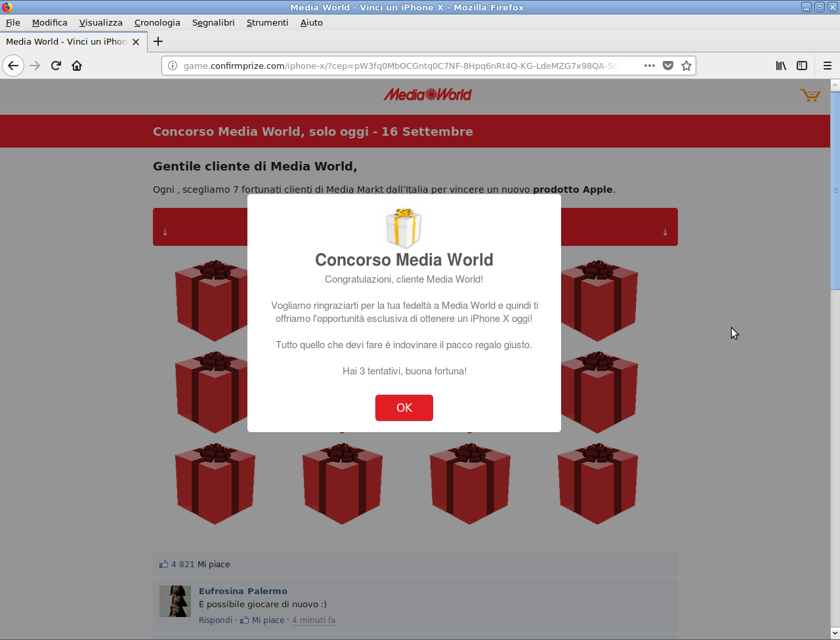The height and width of the screenshot is (640, 840).
Task: Maximize the Firefox window
Action: point(820,7)
